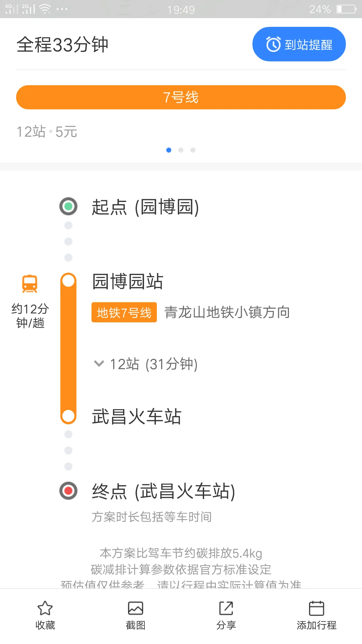Tap the red destination marker icon
Screen dimensions: 362x644
[x=68, y=491]
